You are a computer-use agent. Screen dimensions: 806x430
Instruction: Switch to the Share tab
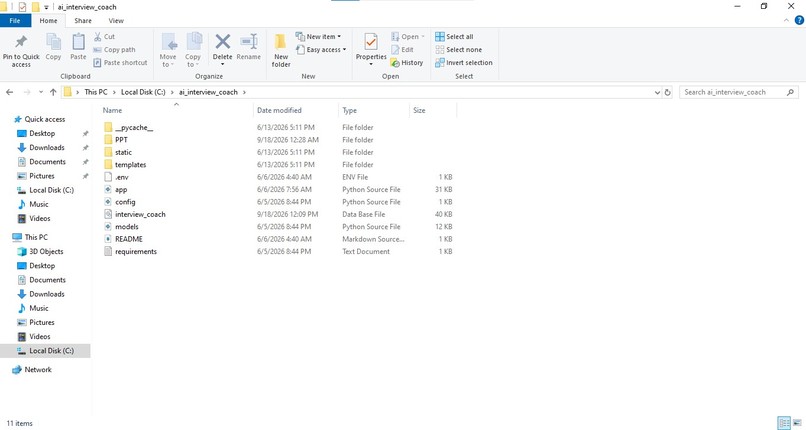(x=83, y=21)
